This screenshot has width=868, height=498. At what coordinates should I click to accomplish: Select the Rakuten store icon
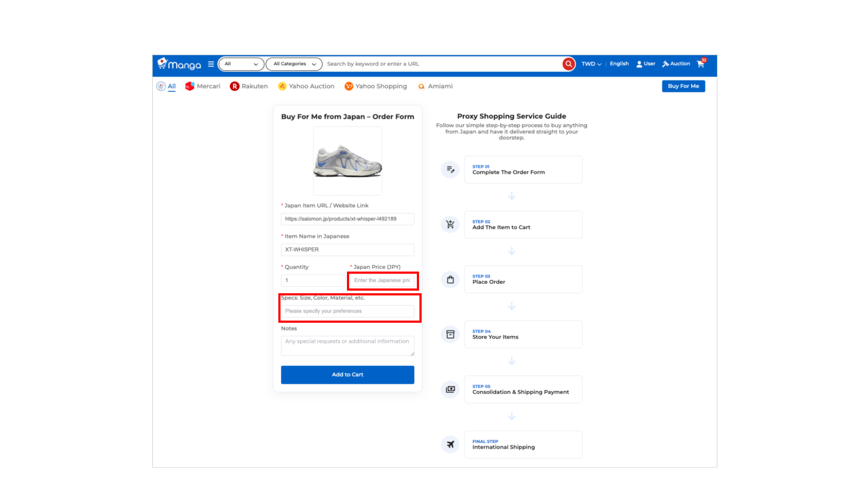[x=234, y=86]
